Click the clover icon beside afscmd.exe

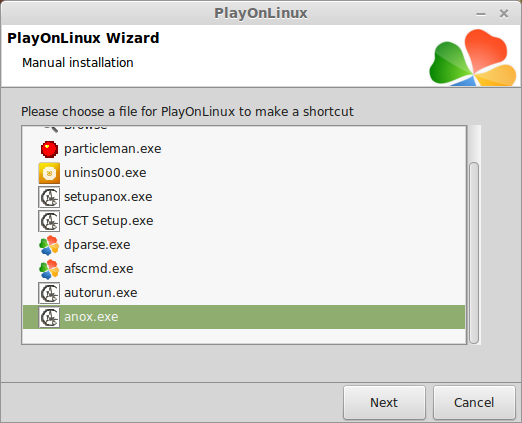[x=49, y=269]
